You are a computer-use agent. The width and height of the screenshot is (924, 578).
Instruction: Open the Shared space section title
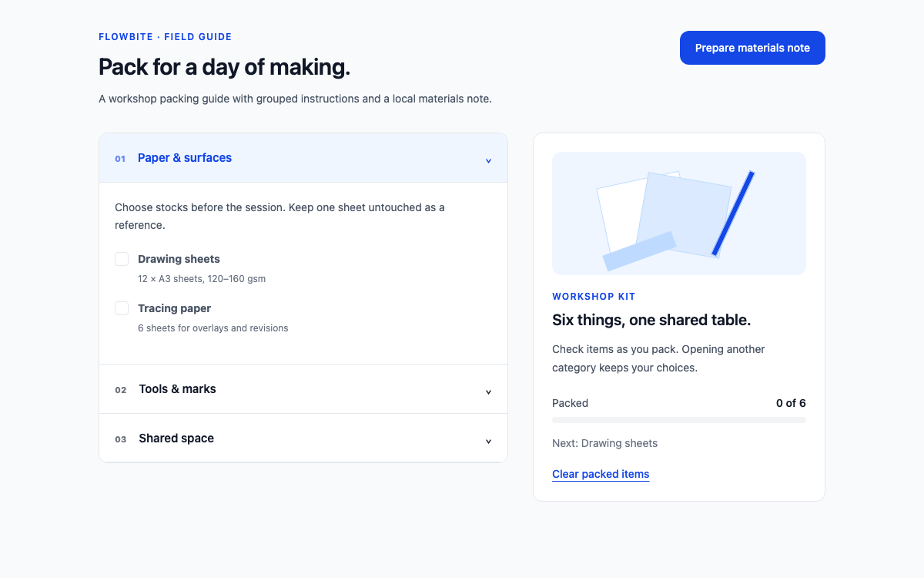[176, 439]
